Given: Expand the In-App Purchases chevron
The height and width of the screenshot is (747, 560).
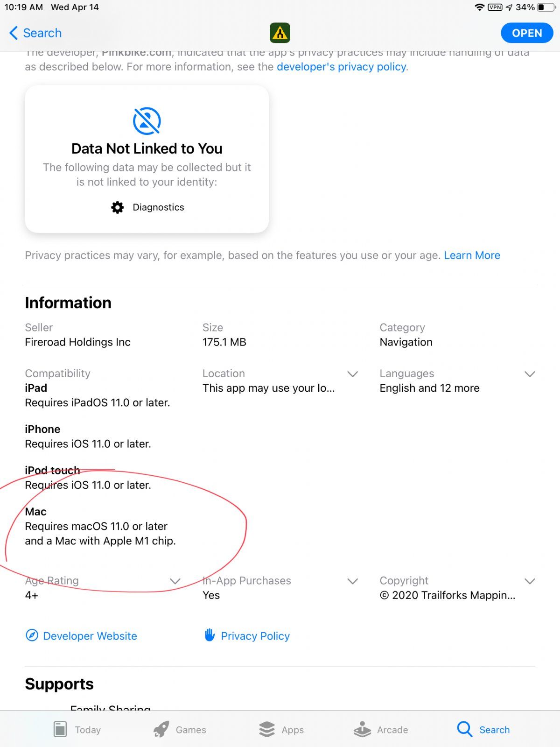Looking at the screenshot, I should pos(352,581).
